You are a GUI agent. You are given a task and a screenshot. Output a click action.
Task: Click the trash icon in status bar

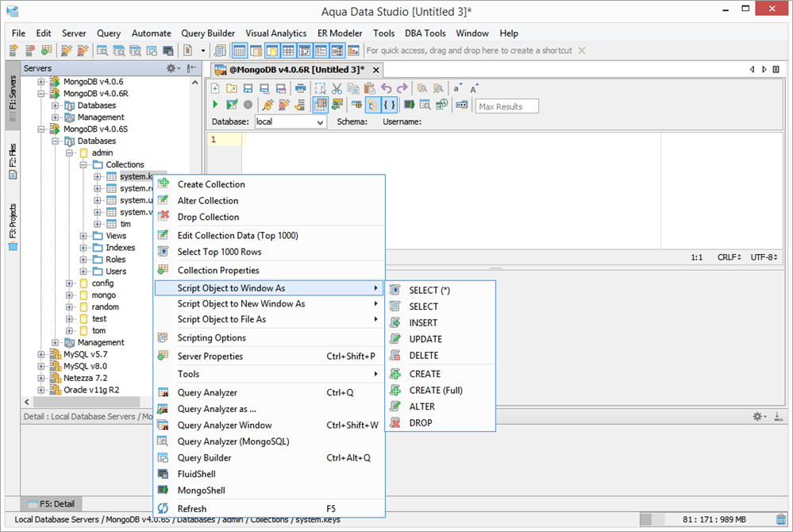[781, 519]
